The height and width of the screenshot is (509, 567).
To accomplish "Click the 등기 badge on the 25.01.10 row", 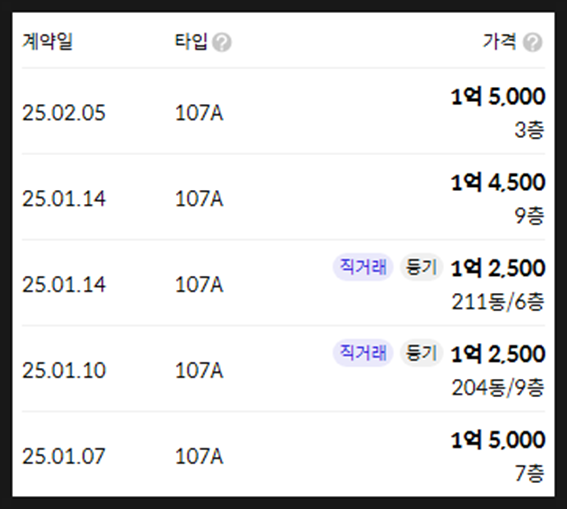I will click(x=421, y=353).
